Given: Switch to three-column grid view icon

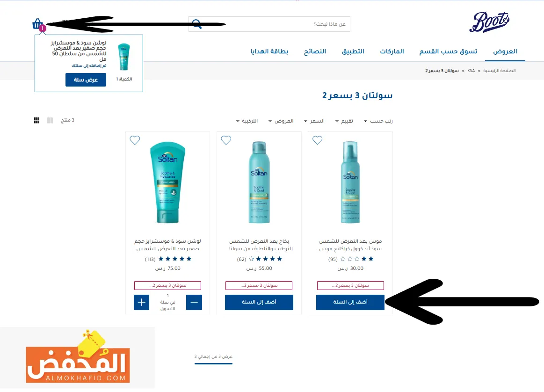Looking at the screenshot, I should tap(37, 120).
